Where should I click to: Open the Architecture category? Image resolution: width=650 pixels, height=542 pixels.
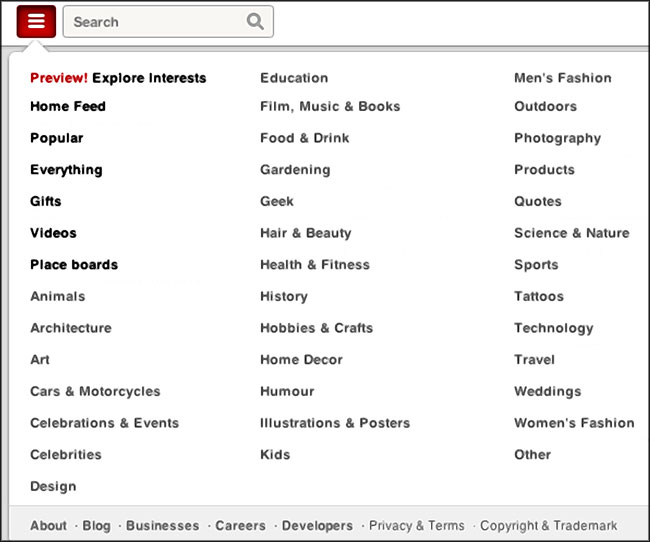[x=71, y=328]
